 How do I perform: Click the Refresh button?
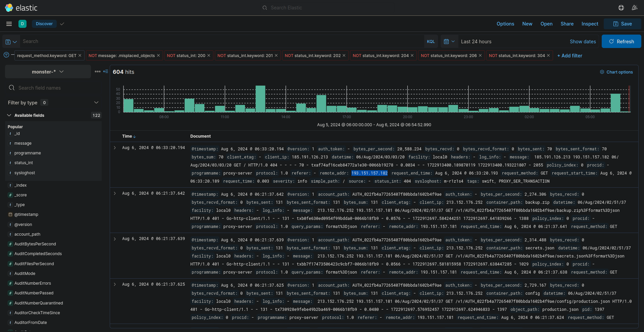[621, 42]
